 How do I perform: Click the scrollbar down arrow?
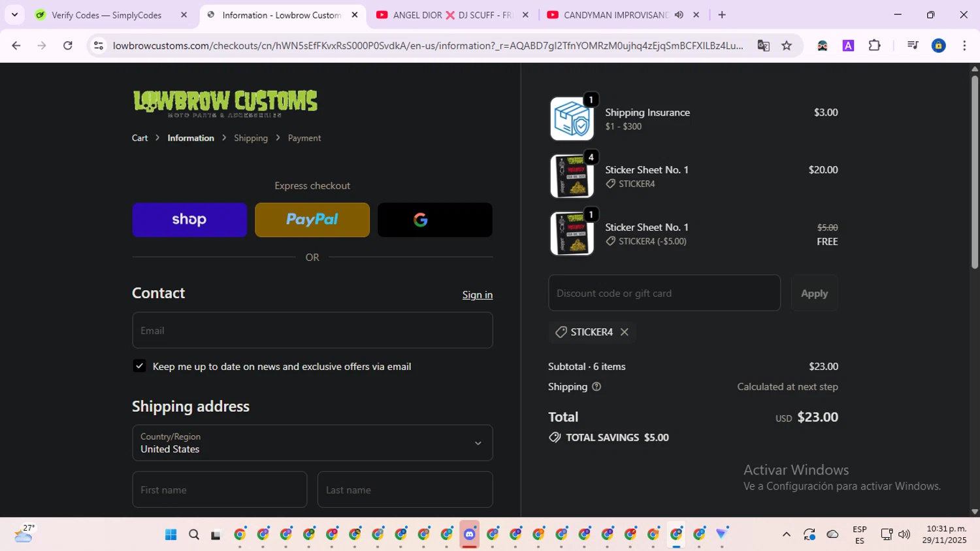974,512
